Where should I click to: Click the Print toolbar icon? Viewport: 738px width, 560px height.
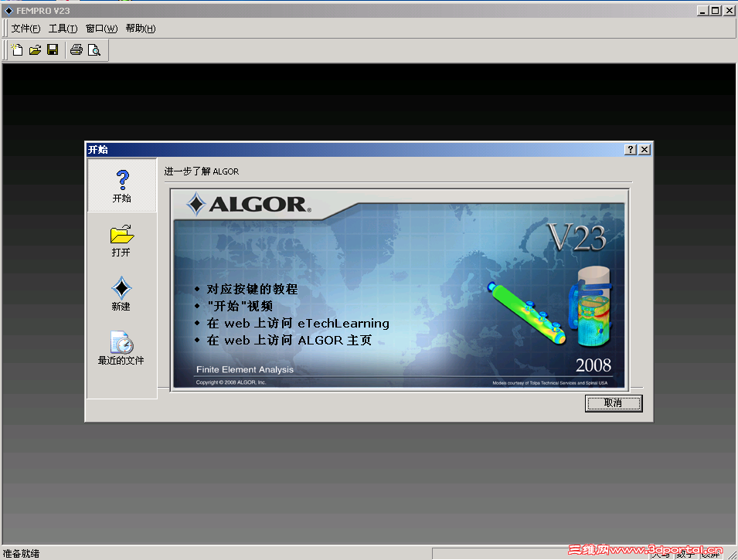(77, 50)
